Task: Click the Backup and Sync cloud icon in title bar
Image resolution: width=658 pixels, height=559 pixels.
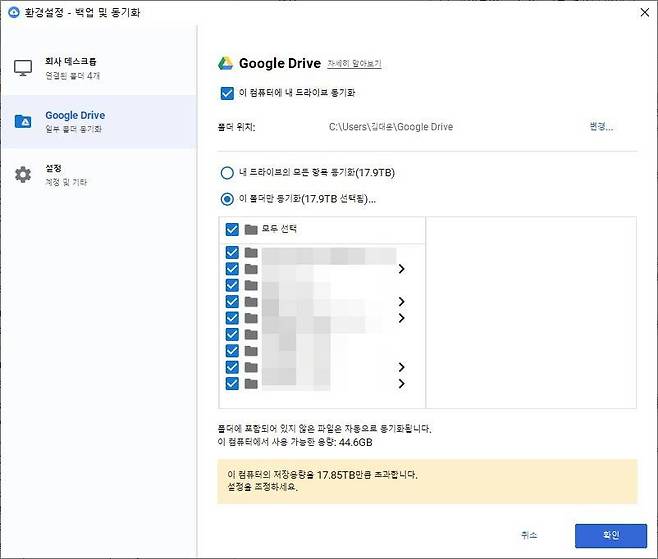Action: [13, 12]
